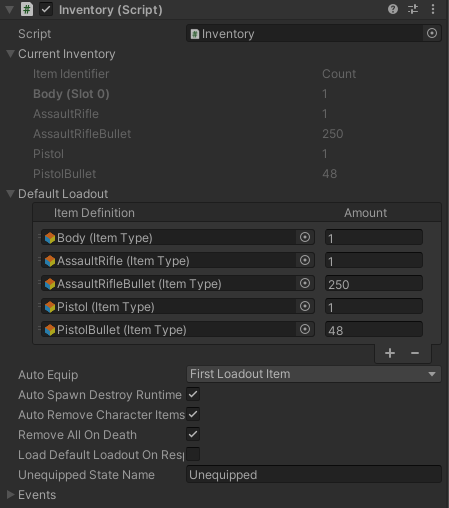449x508 pixels.
Task: Click the Unequipped State Name text field
Action: point(314,474)
